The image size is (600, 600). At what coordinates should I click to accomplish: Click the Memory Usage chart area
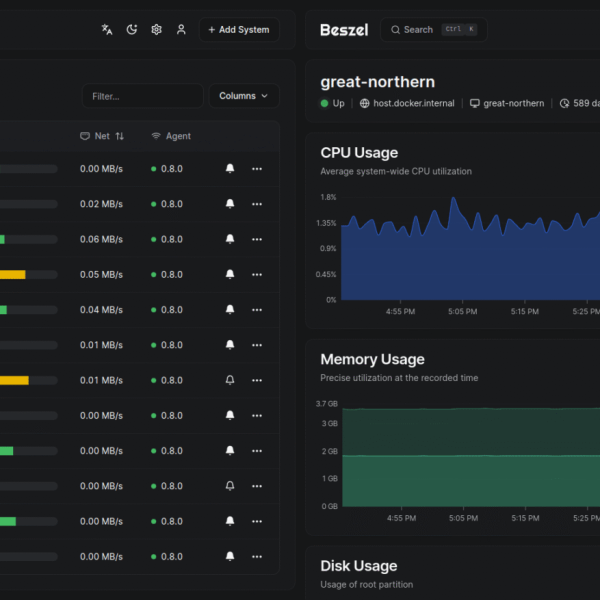point(471,457)
